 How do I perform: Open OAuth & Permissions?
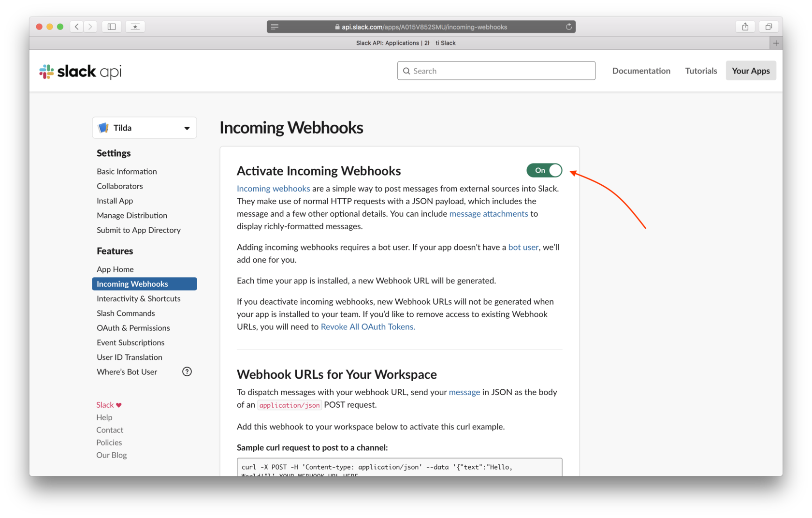[x=133, y=328]
